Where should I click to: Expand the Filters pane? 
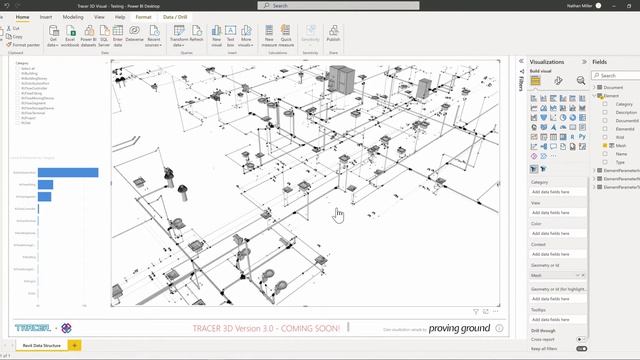[x=521, y=81]
